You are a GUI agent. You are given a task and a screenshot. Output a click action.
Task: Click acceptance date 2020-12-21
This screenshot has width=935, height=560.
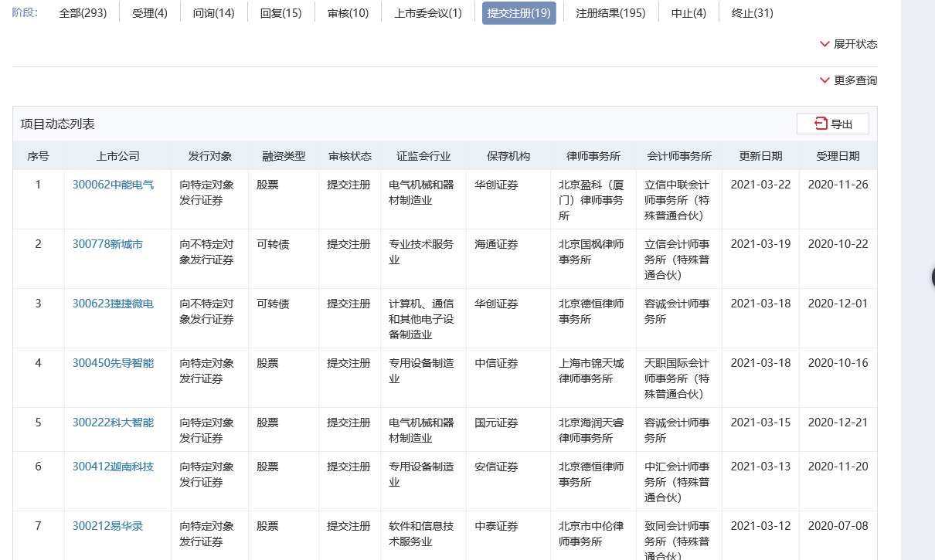(838, 423)
